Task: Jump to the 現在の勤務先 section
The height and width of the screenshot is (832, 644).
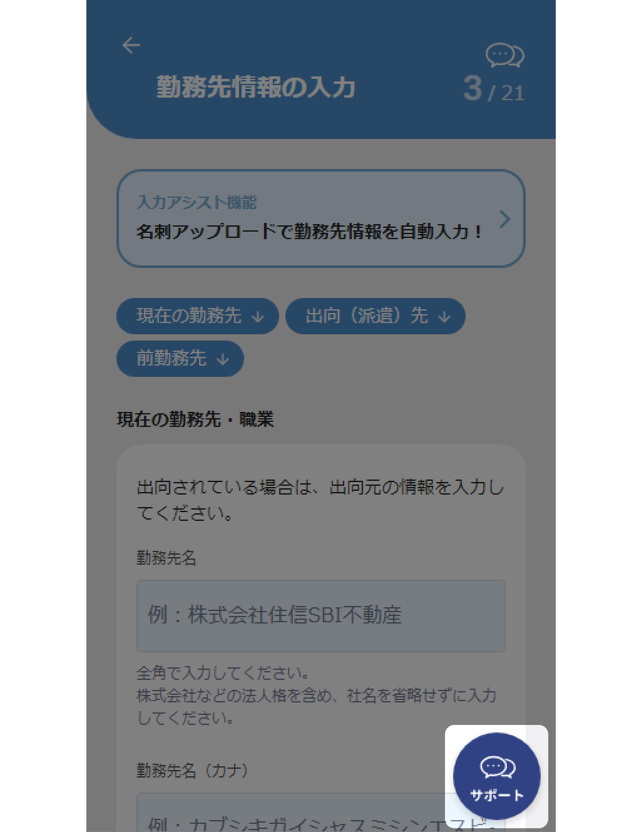Action: [197, 316]
